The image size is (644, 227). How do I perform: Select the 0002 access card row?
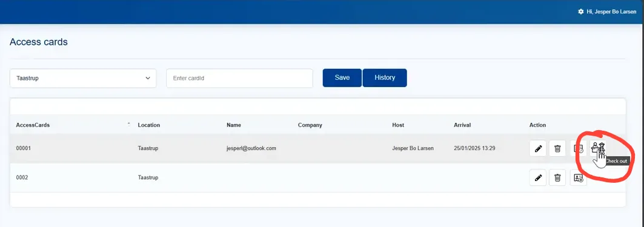(x=317, y=178)
